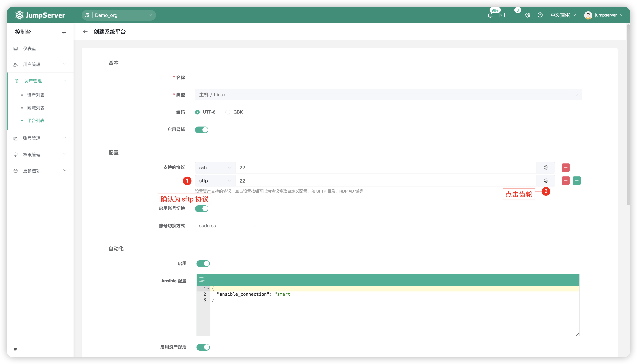The image size is (637, 364).
Task: Select UTF-8 encoding radio button
Action: [197, 112]
